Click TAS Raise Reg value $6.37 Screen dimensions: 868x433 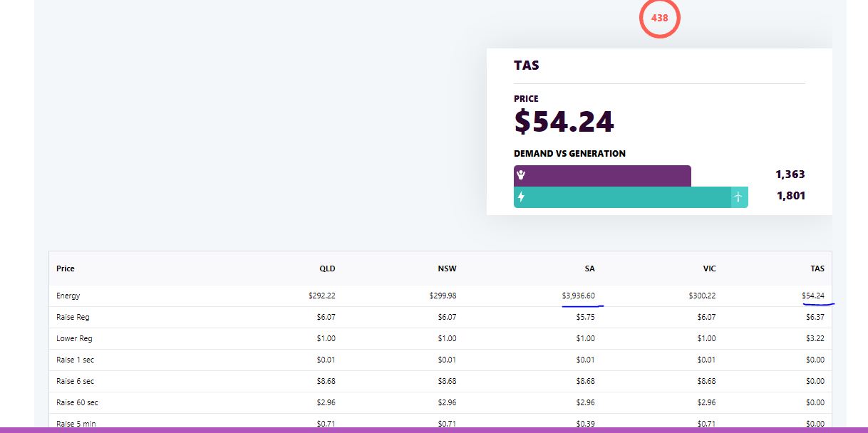point(815,317)
